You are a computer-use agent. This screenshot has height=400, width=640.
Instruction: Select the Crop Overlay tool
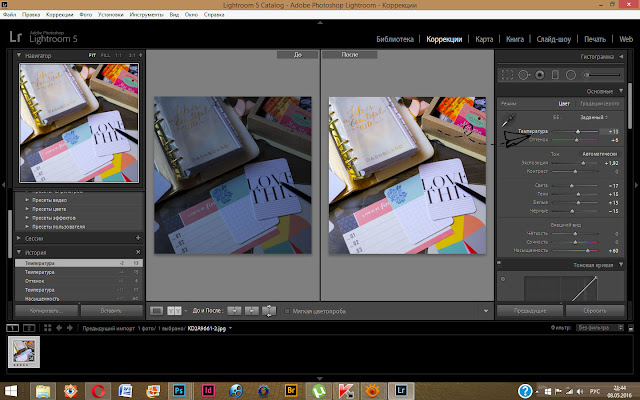point(507,75)
